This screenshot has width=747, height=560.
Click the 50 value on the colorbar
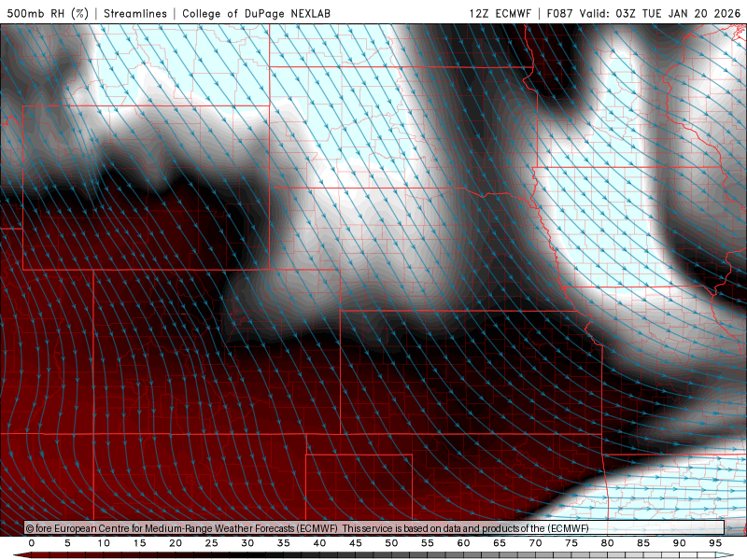pyautogui.click(x=391, y=543)
